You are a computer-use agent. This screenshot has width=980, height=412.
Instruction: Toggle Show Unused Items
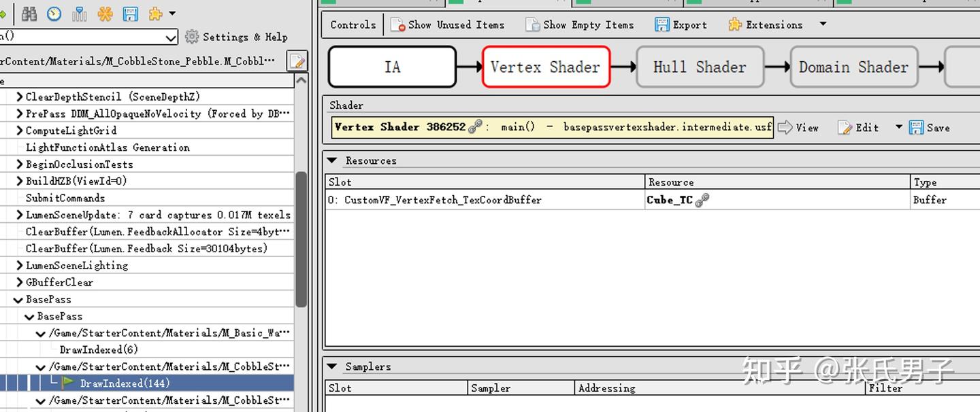pos(449,24)
